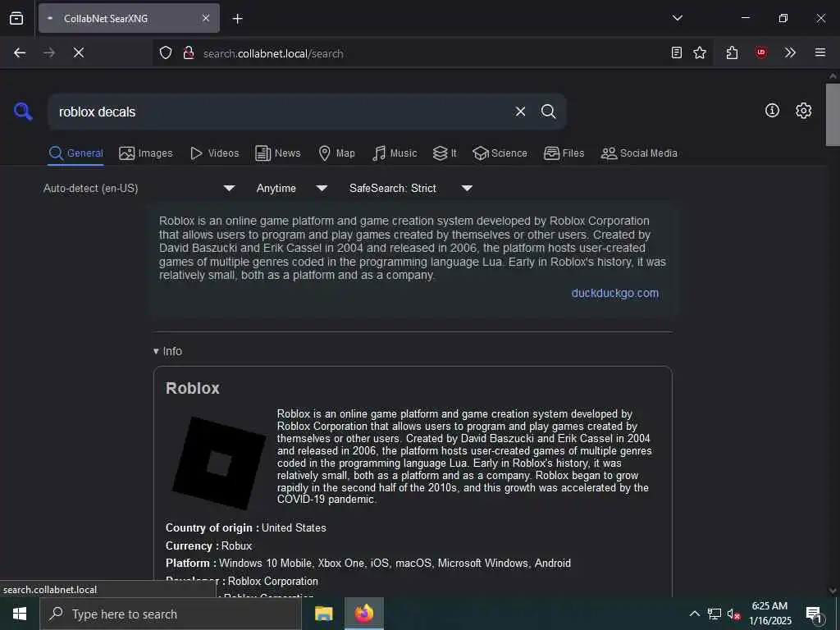Switch to the Music tab
Viewport: 840px width, 630px height.
click(395, 153)
